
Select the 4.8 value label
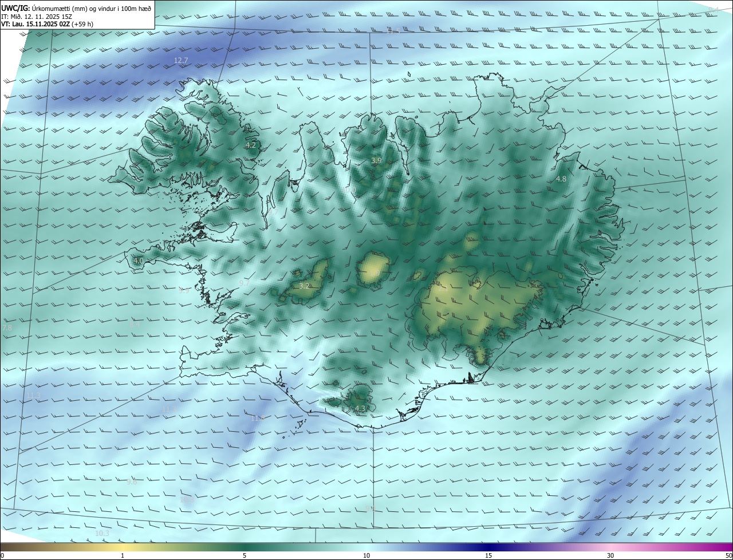561,179
